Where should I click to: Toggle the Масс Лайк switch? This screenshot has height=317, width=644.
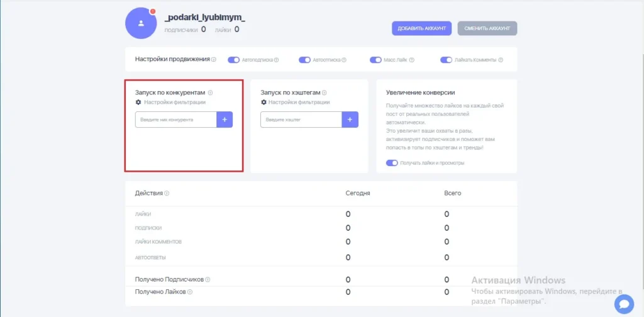[376, 60]
